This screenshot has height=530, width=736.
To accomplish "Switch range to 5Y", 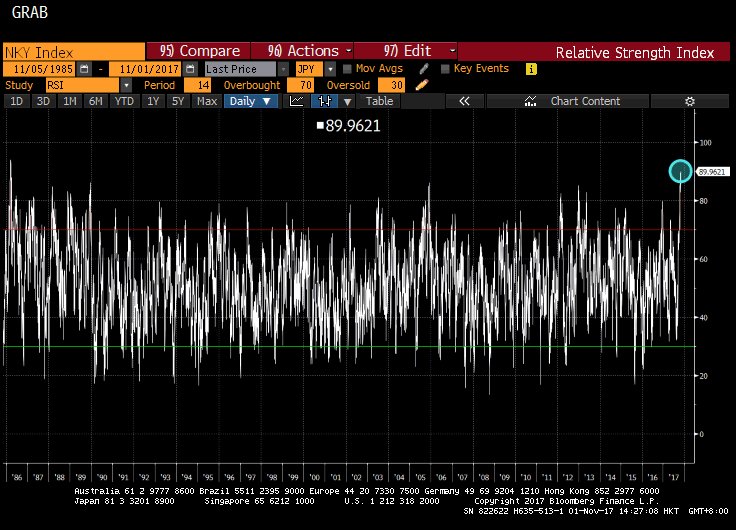I will click(x=178, y=101).
